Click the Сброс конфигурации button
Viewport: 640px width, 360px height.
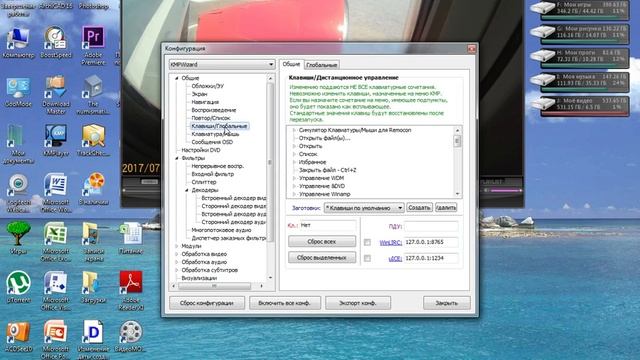pyautogui.click(x=207, y=303)
